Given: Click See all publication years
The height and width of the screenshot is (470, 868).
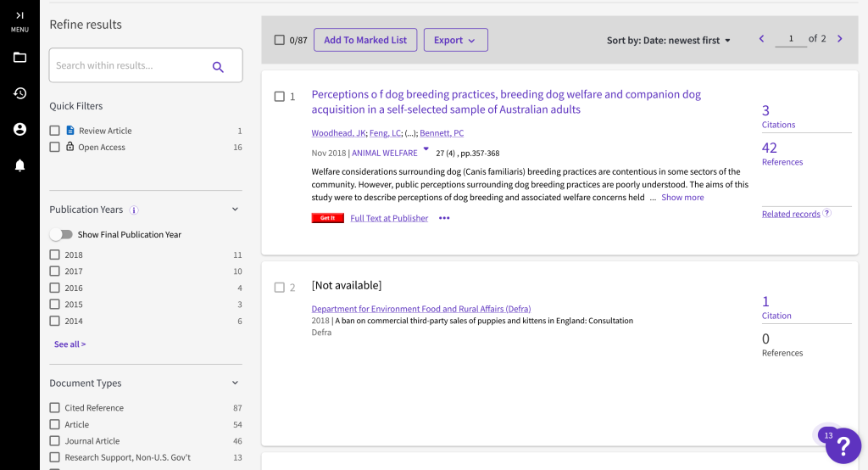Looking at the screenshot, I should click(x=70, y=344).
